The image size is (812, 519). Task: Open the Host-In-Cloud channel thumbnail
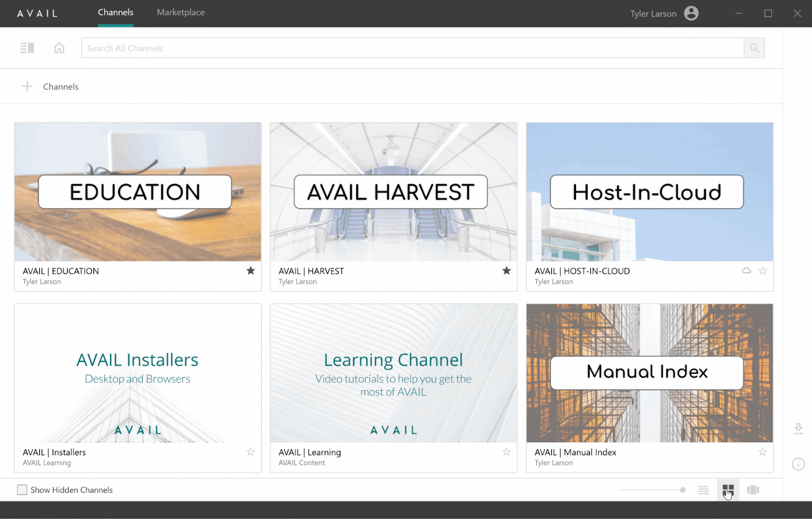point(650,192)
